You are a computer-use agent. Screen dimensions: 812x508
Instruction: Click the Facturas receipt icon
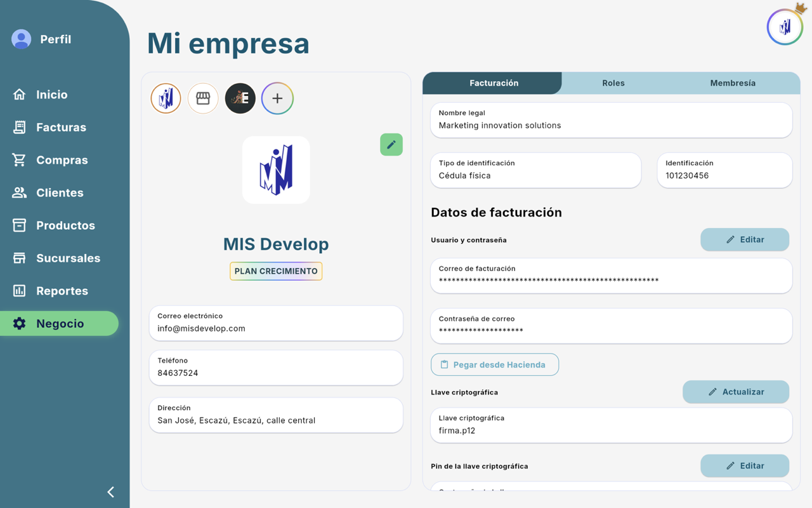[20, 127]
